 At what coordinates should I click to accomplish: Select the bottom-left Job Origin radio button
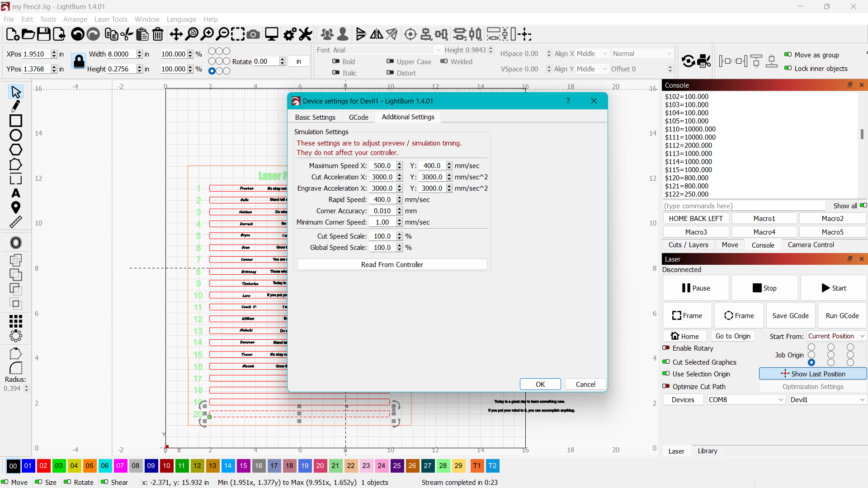[x=811, y=362]
